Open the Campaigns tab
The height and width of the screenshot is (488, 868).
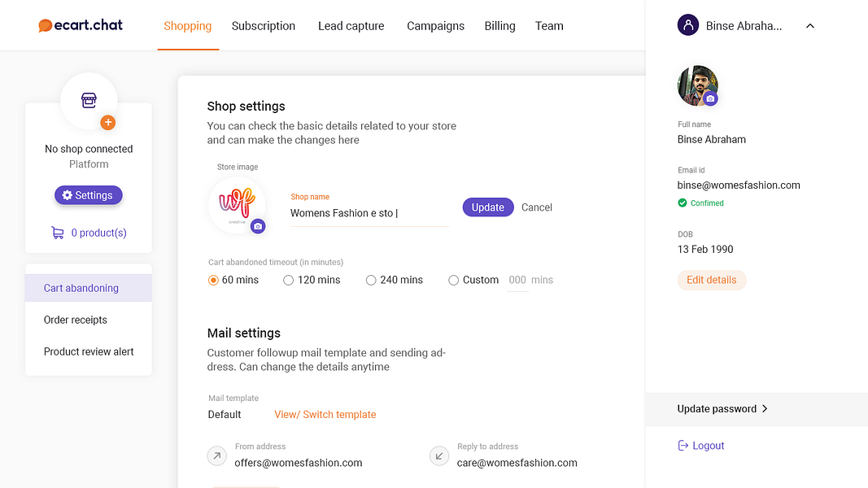(435, 26)
